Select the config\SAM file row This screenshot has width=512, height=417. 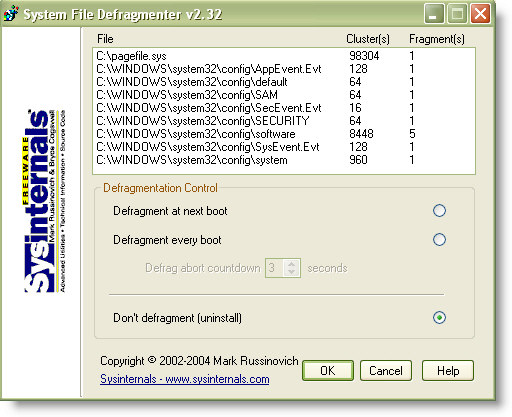(x=283, y=95)
